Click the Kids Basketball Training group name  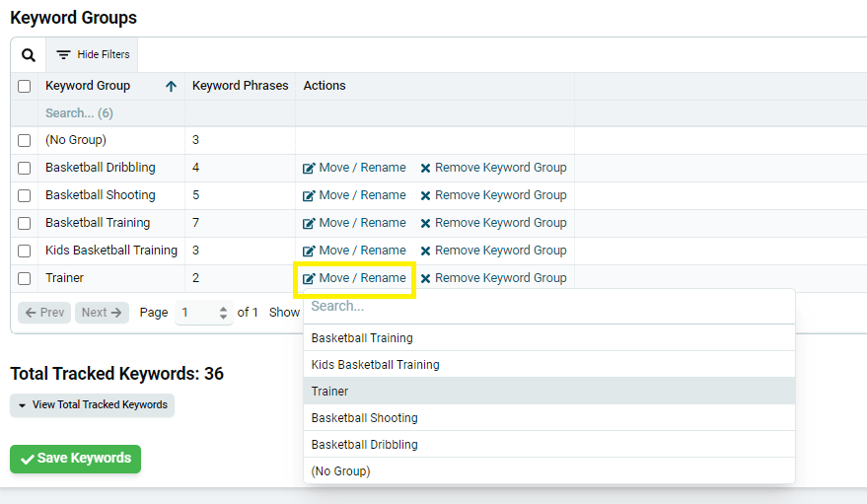(x=111, y=251)
